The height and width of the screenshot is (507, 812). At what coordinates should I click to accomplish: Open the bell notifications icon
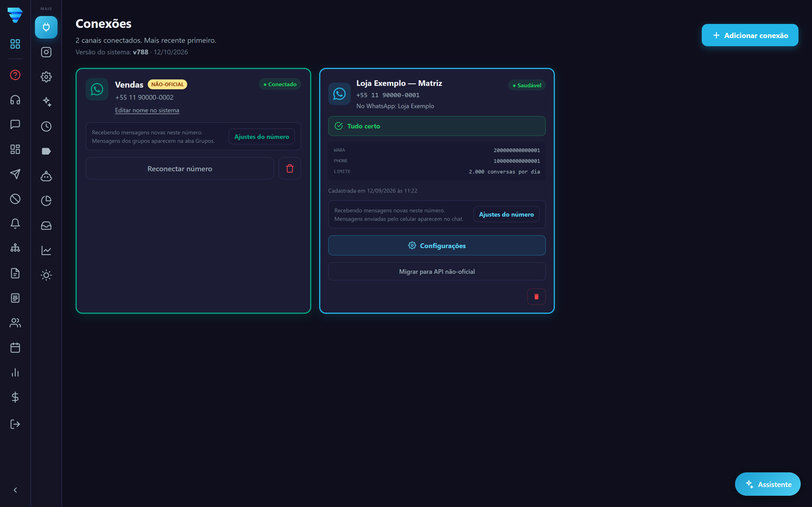[x=15, y=224]
